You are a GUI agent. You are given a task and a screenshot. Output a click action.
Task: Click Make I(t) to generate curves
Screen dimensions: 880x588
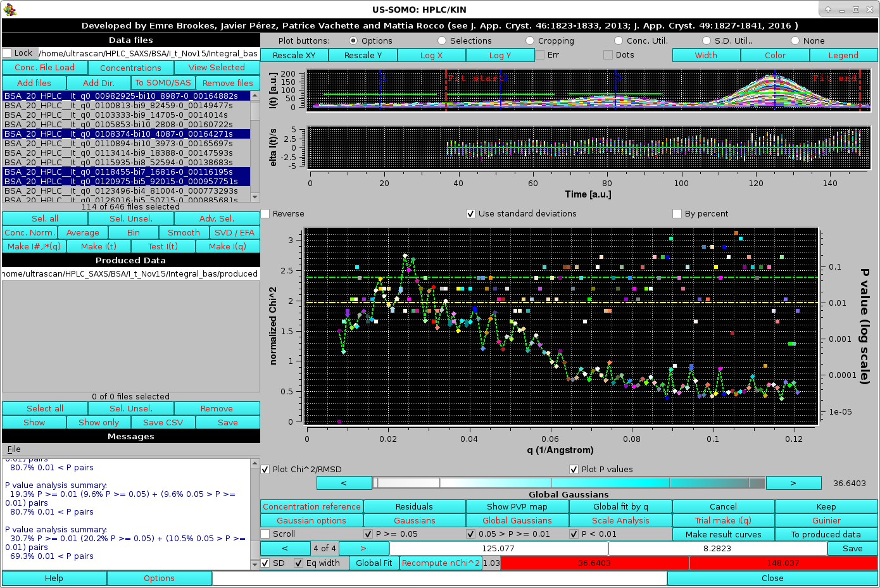point(98,246)
